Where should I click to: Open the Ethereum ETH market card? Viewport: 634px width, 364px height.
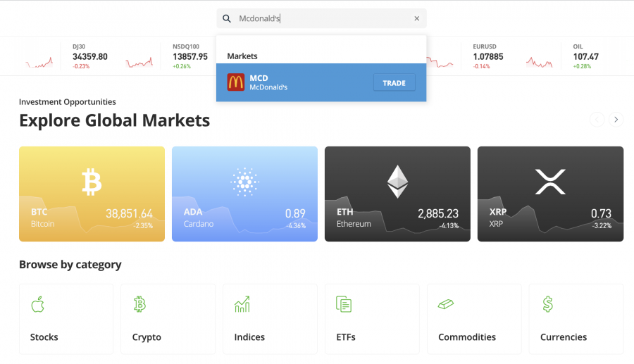pos(397,194)
